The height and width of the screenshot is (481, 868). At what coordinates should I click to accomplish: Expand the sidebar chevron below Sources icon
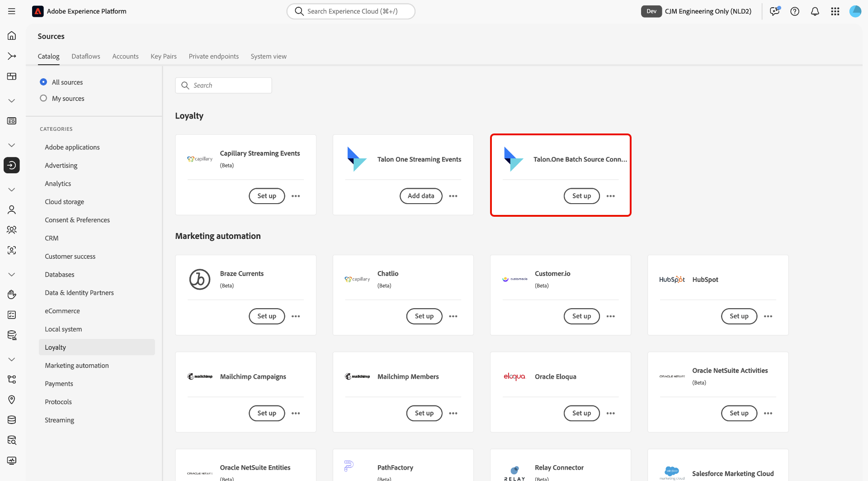coord(12,190)
